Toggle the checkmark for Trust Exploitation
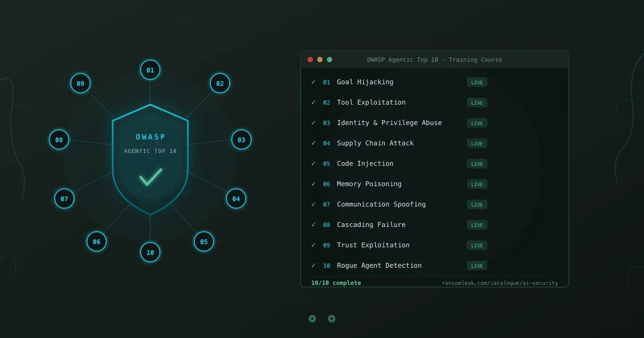Screen dimensions: 644x338 (x=313, y=245)
